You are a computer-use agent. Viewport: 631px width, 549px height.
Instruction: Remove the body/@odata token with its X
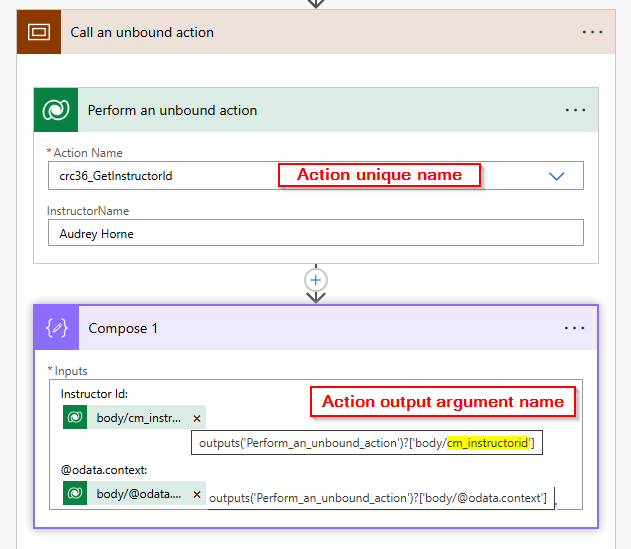(x=196, y=494)
